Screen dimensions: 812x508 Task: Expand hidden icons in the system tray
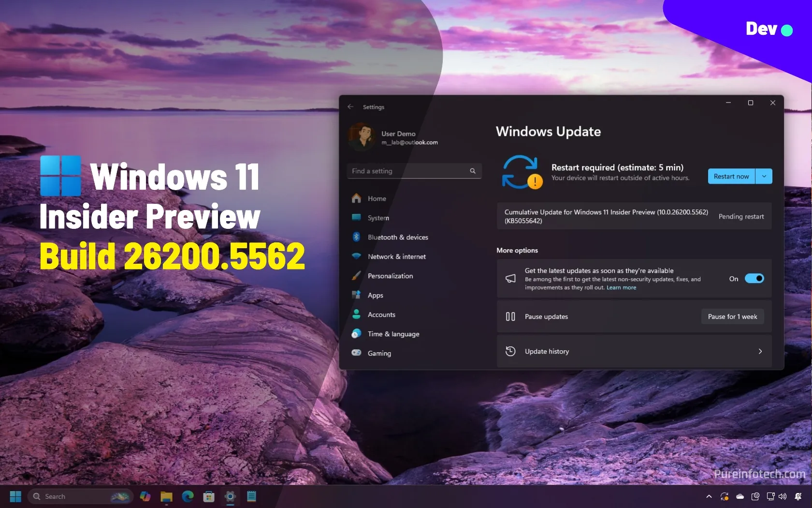[x=709, y=496]
